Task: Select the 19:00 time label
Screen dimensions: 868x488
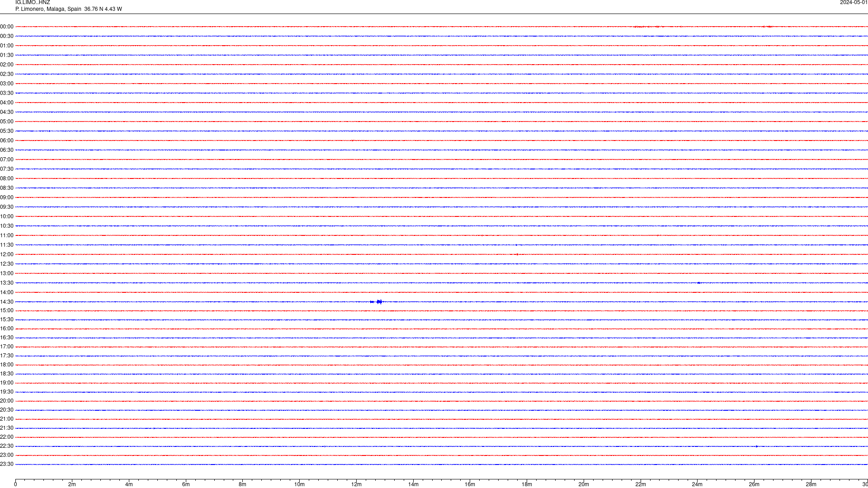Action: click(7, 383)
